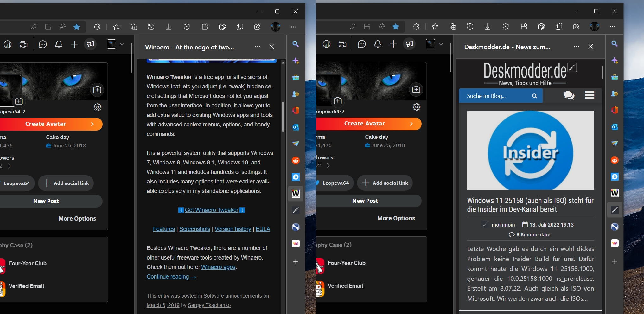The image size is (644, 314).
Task: Select Deskmodder pen icon in right window sidebar
Action: [615, 210]
